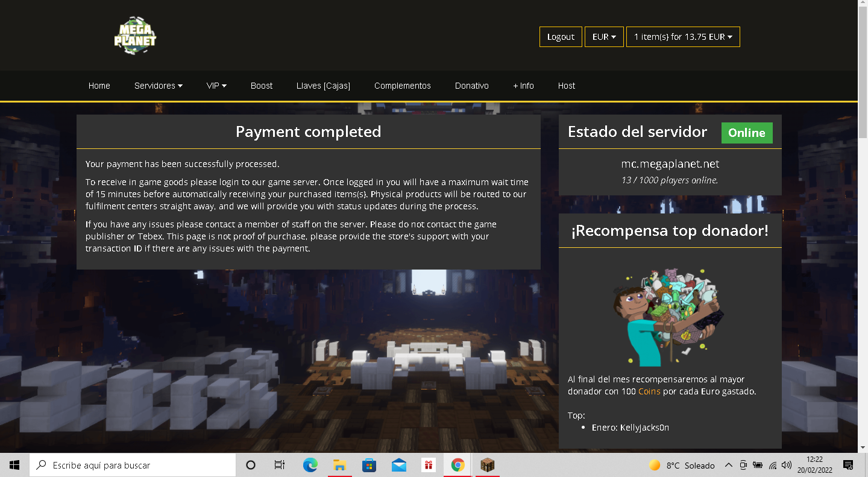The width and height of the screenshot is (868, 477).
Task: Open the Mail app from the taskbar
Action: [x=398, y=465]
